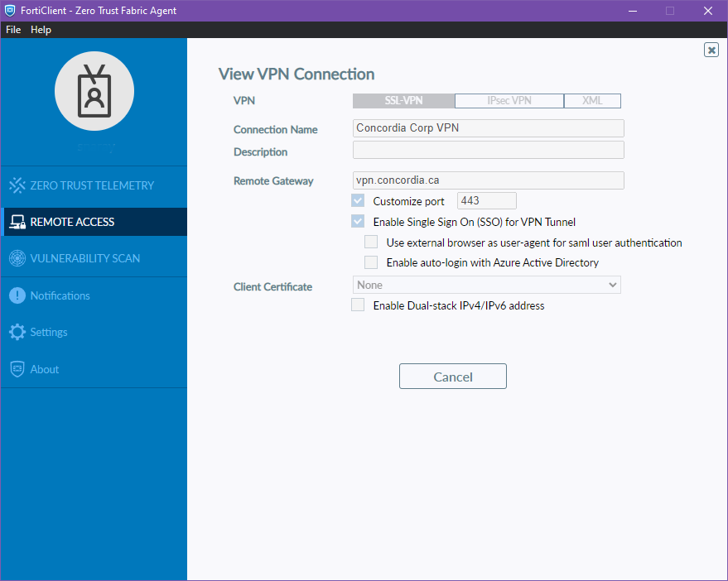Viewport: 728px width, 581px height.
Task: Select the XML VPN tab
Action: click(x=592, y=101)
